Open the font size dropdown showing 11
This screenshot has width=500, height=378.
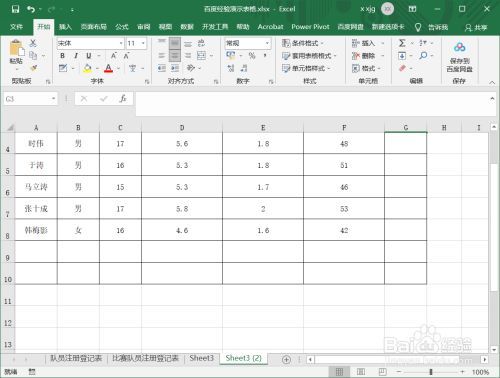[143, 43]
